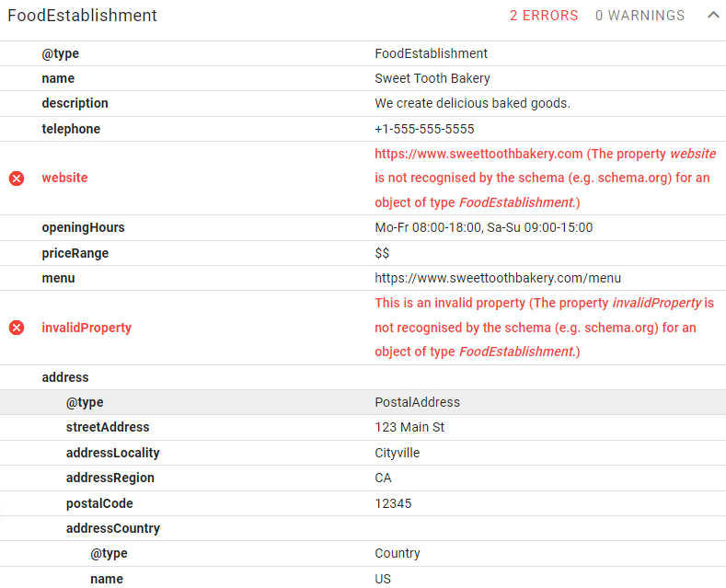
Task: Select the addressCountry nested row
Action: pos(363,528)
